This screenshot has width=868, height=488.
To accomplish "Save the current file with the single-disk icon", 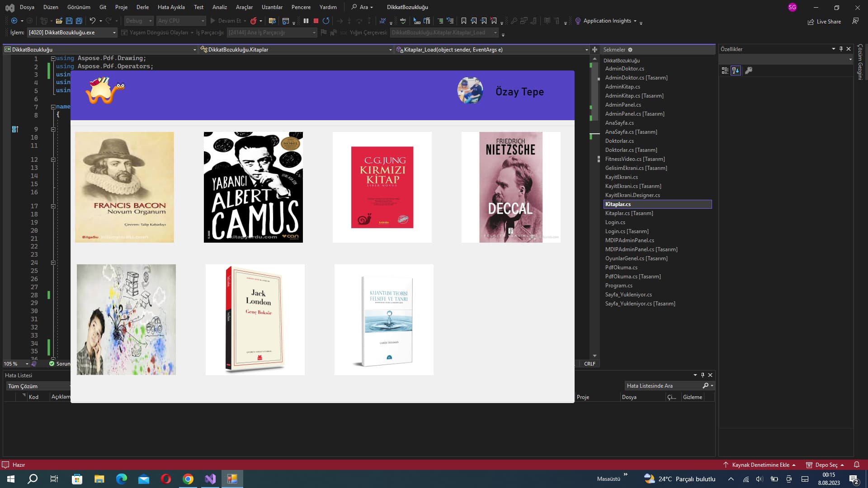I will [69, 21].
